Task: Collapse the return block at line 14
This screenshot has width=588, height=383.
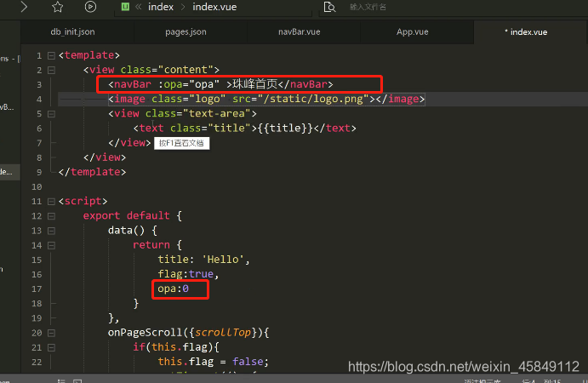Action: point(51,246)
